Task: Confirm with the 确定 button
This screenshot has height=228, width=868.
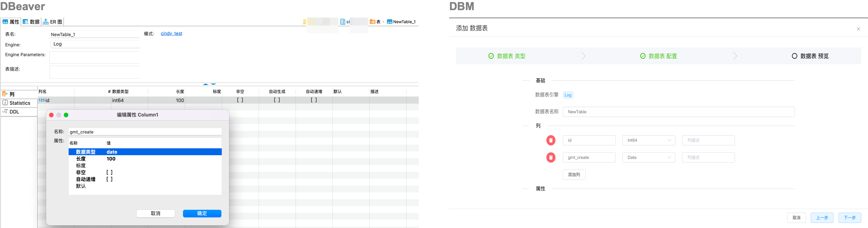Action: click(x=202, y=213)
